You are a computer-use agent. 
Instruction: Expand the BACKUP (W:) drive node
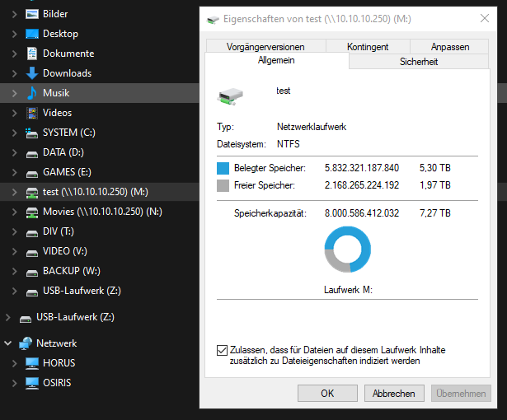(14, 272)
